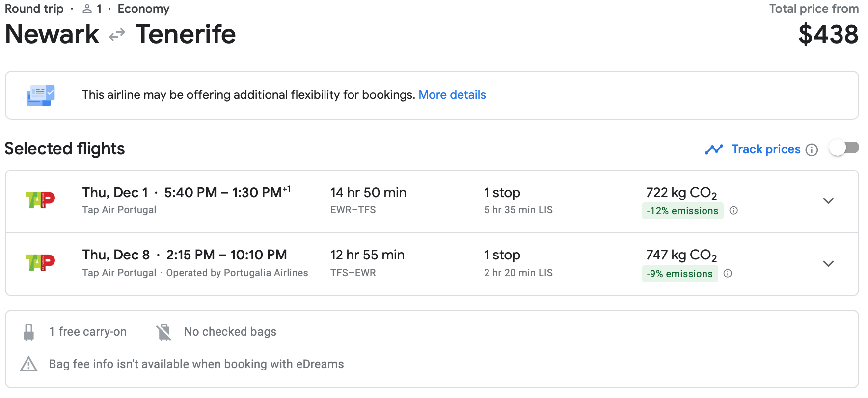868x398 pixels.
Task: Open the More details link
Action: [x=452, y=95]
